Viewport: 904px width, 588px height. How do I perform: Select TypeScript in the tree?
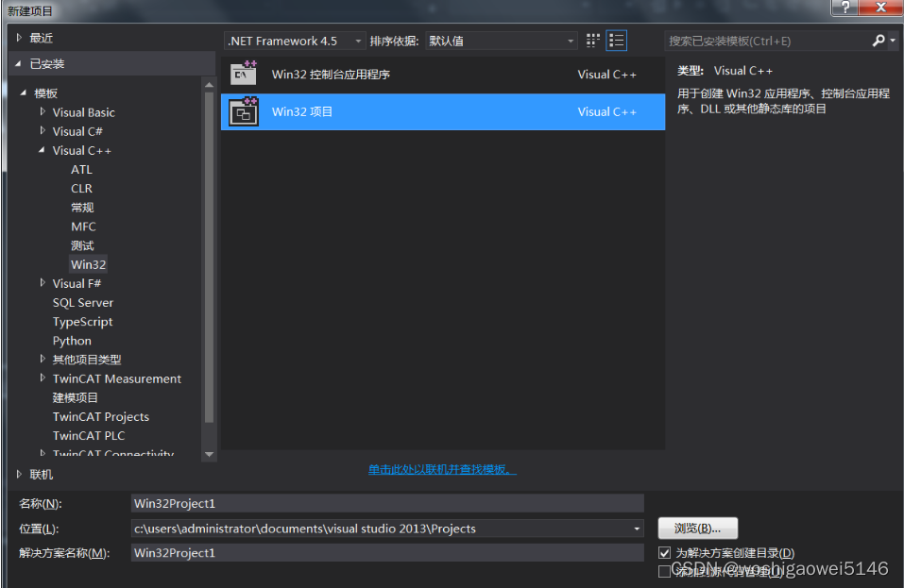(82, 321)
